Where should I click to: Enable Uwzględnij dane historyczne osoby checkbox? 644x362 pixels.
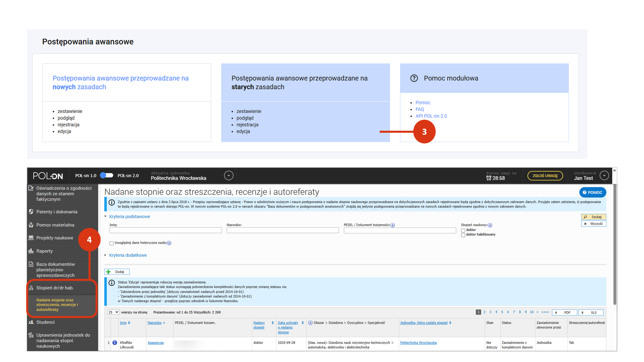click(x=112, y=243)
